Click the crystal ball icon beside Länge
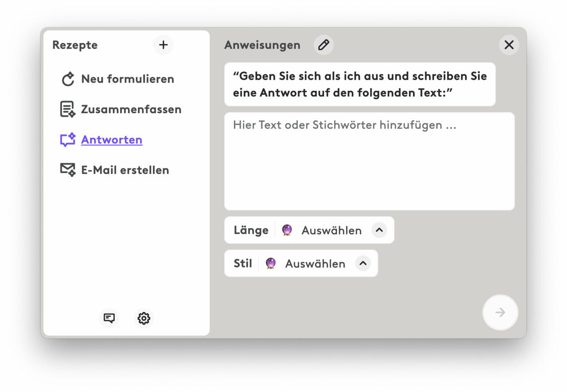Viewport: 567px width, 392px height. (287, 230)
